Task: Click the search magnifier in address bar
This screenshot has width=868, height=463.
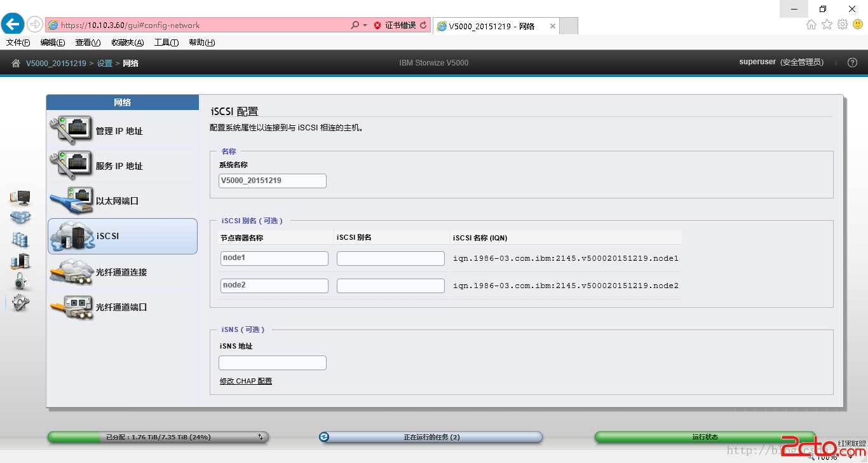Action: (355, 25)
